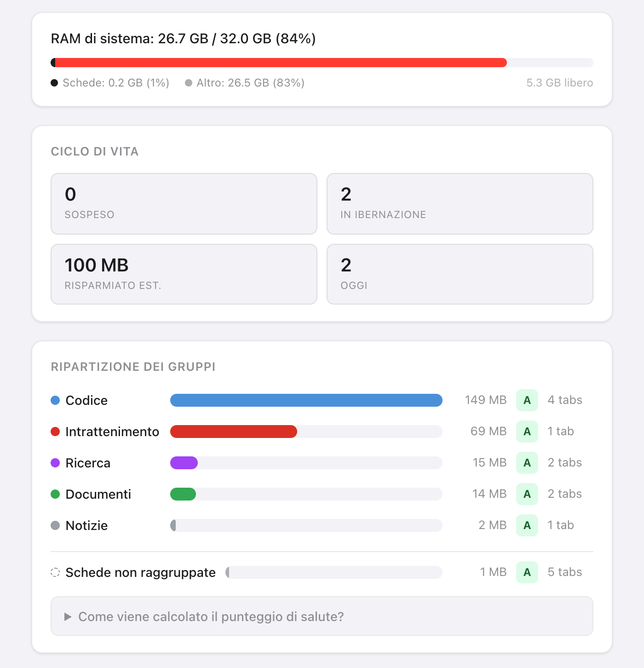
Task: Click the '149 MB' value
Action: pos(486,400)
